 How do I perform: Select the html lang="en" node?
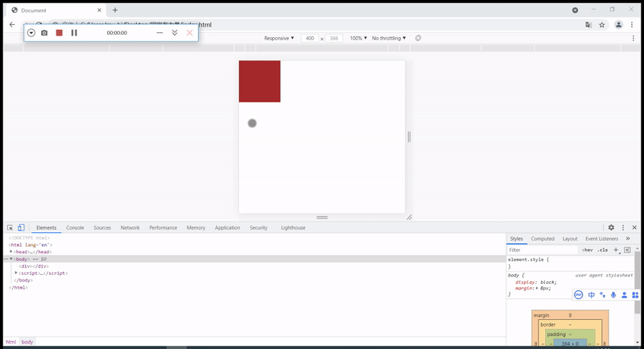pos(31,244)
